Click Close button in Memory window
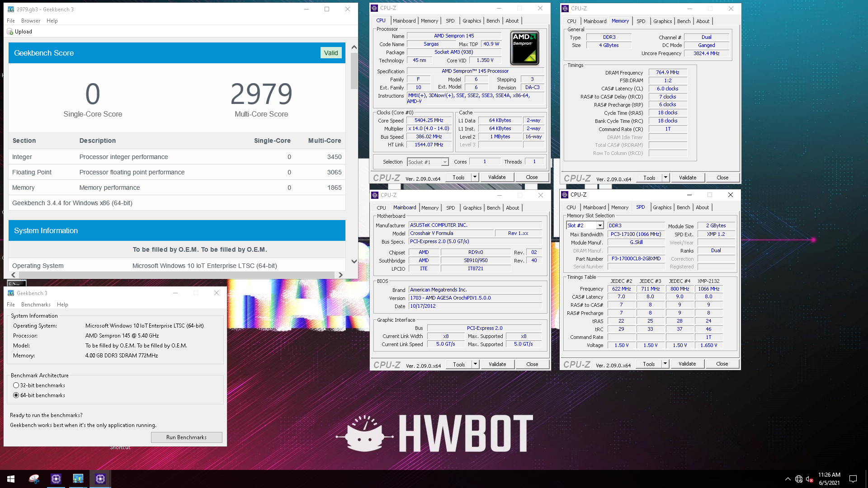 (x=722, y=178)
